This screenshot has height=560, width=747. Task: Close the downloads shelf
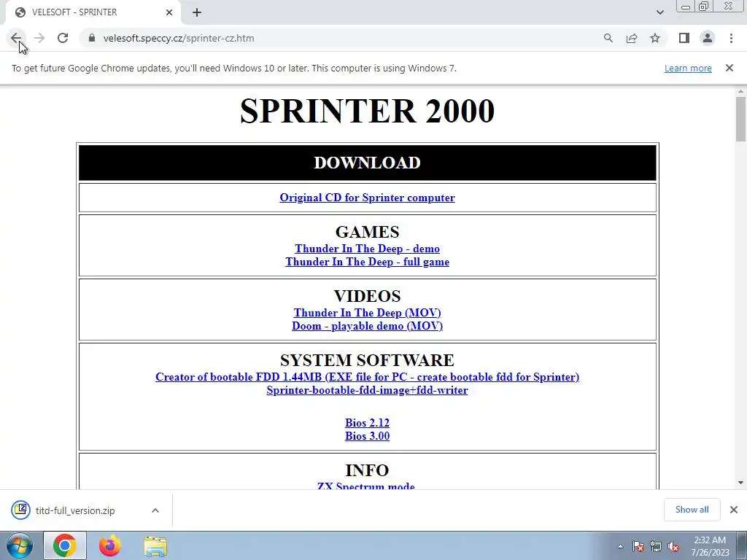(734, 510)
